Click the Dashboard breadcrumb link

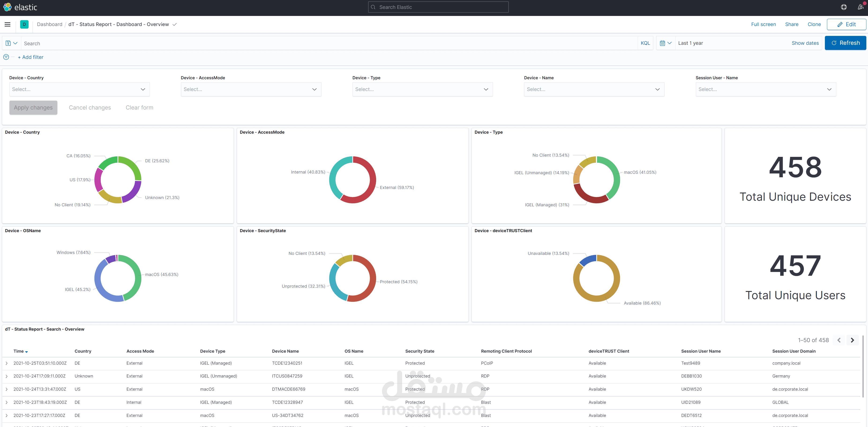click(49, 24)
